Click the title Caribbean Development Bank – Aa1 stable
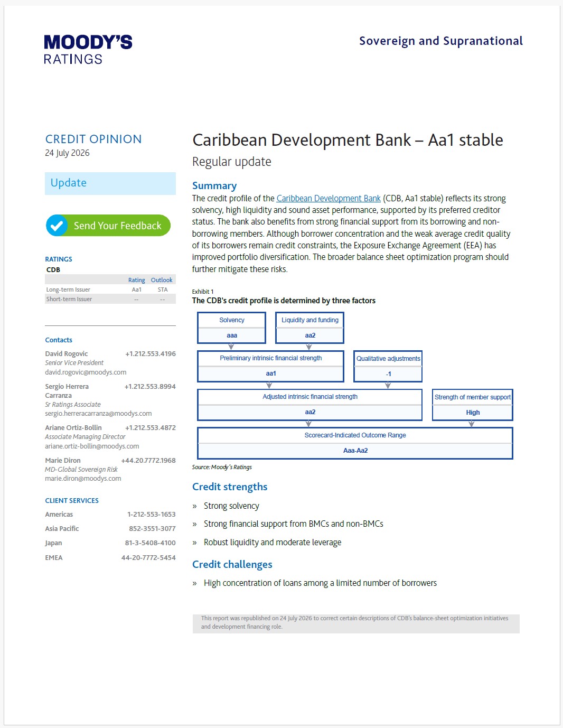The height and width of the screenshot is (728, 563). point(348,140)
